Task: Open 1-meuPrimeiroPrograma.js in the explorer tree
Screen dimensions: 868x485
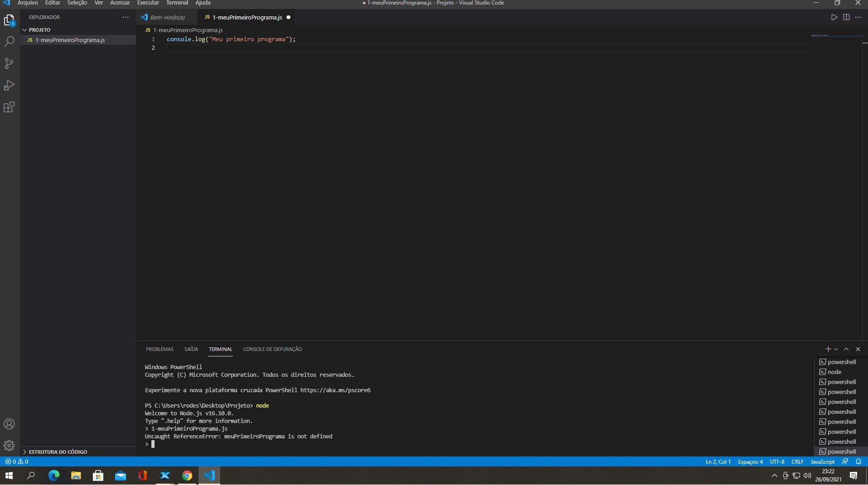Action: (78, 40)
